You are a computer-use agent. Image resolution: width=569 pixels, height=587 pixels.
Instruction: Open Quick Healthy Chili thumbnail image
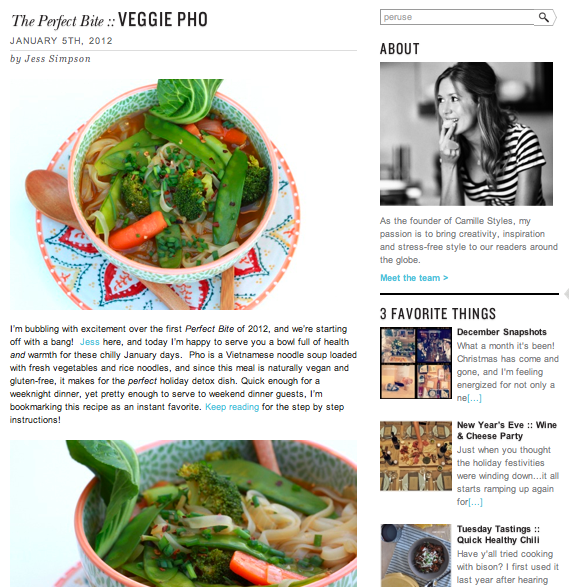(416, 556)
